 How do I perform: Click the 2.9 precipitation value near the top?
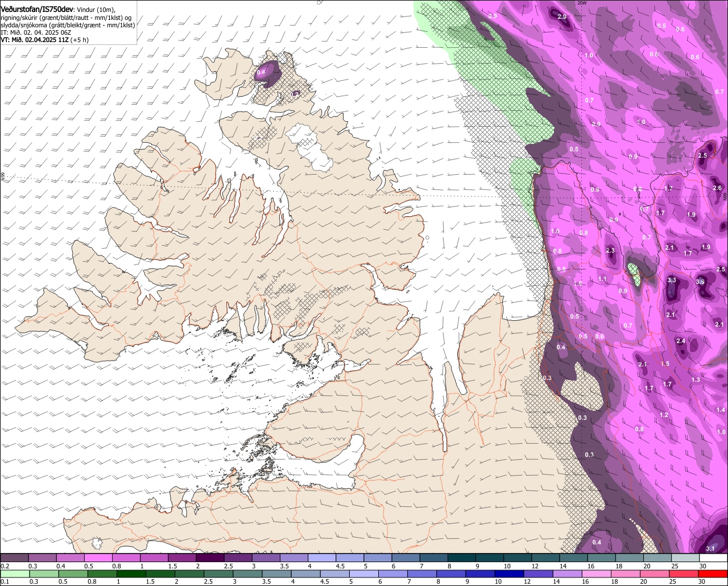(x=562, y=16)
